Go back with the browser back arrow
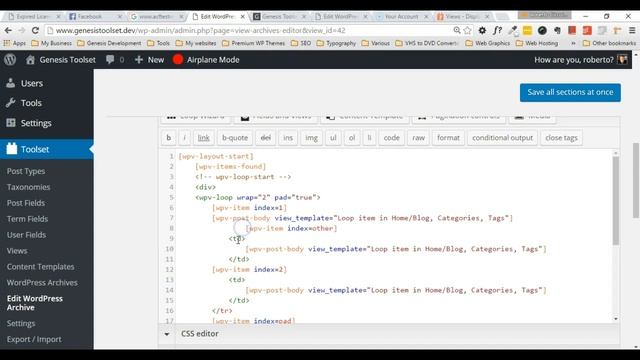Image resolution: width=640 pixels, height=360 pixels. tap(8, 30)
